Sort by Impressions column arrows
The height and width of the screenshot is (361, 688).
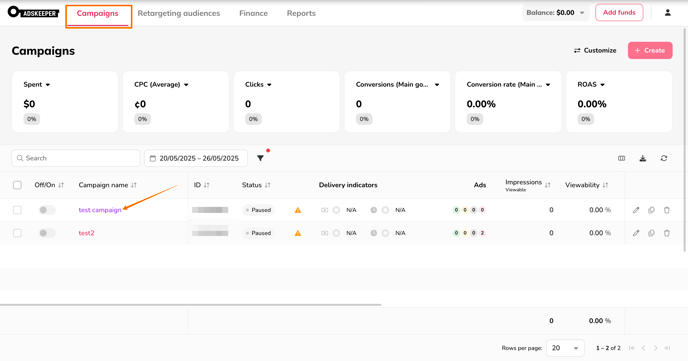tap(548, 185)
